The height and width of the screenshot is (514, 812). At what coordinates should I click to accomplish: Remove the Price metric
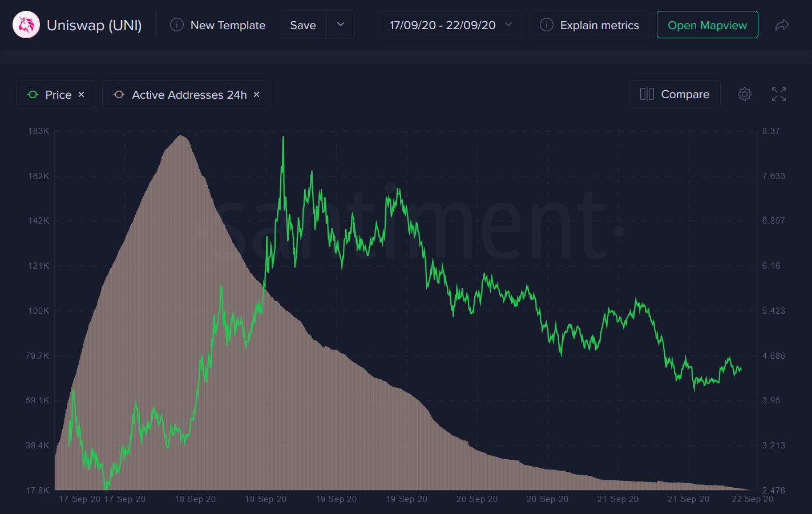point(82,95)
